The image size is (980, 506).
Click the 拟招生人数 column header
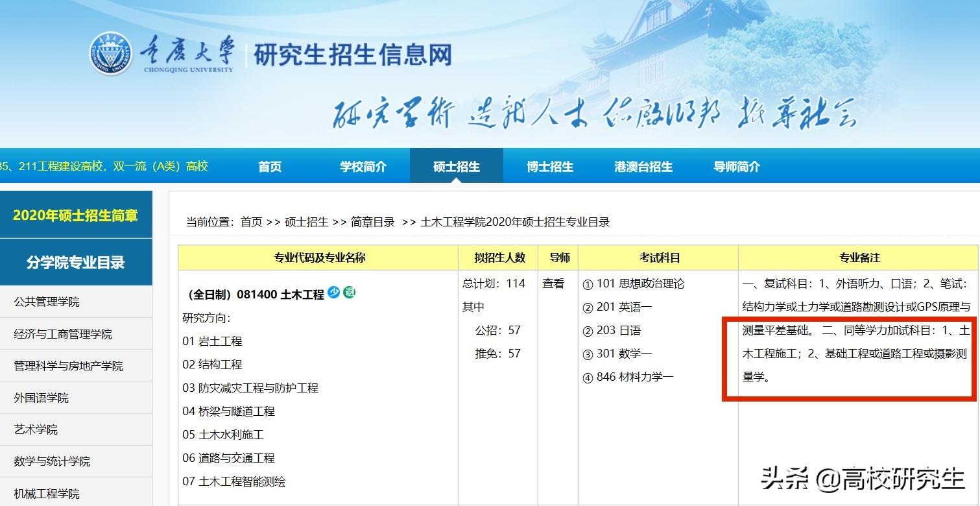point(499,258)
